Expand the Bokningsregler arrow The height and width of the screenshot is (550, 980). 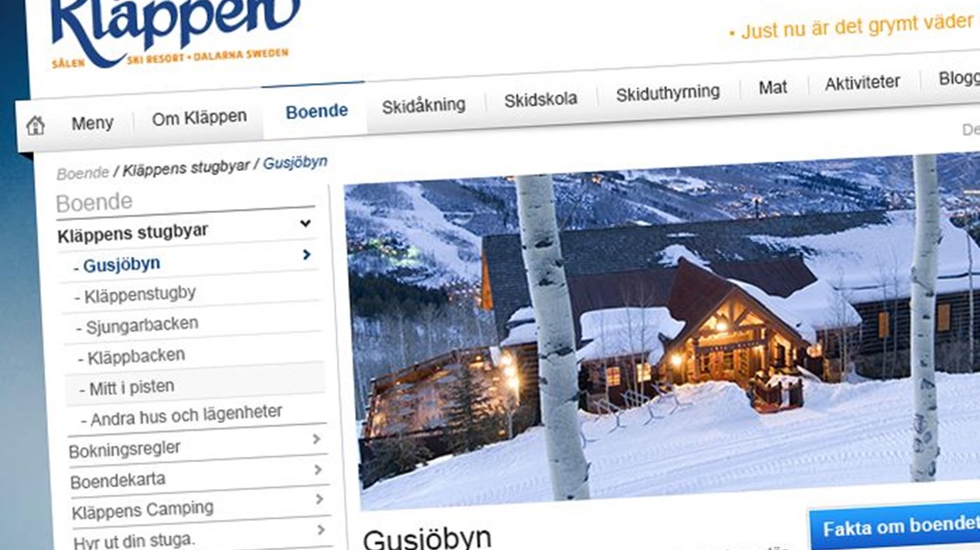click(317, 439)
